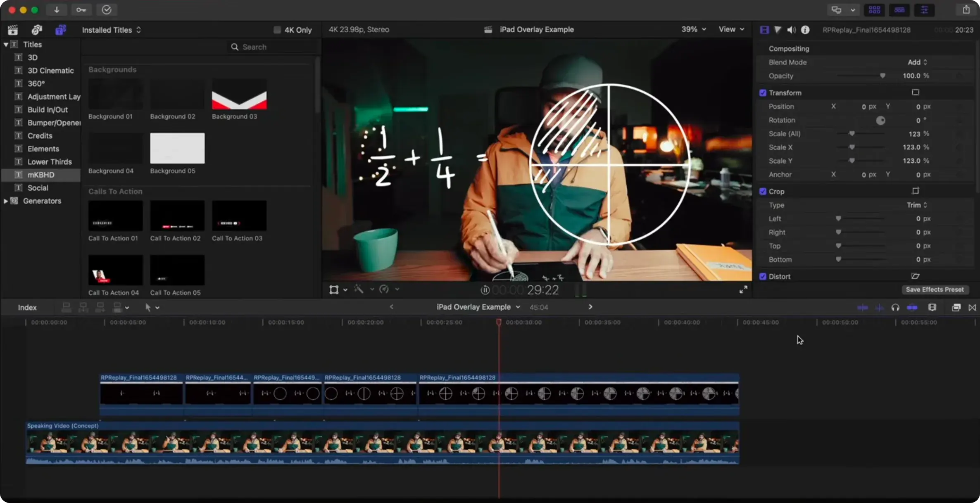Show the libraries sidebar clapperboard icon
The height and width of the screenshot is (503, 980).
[x=13, y=30]
